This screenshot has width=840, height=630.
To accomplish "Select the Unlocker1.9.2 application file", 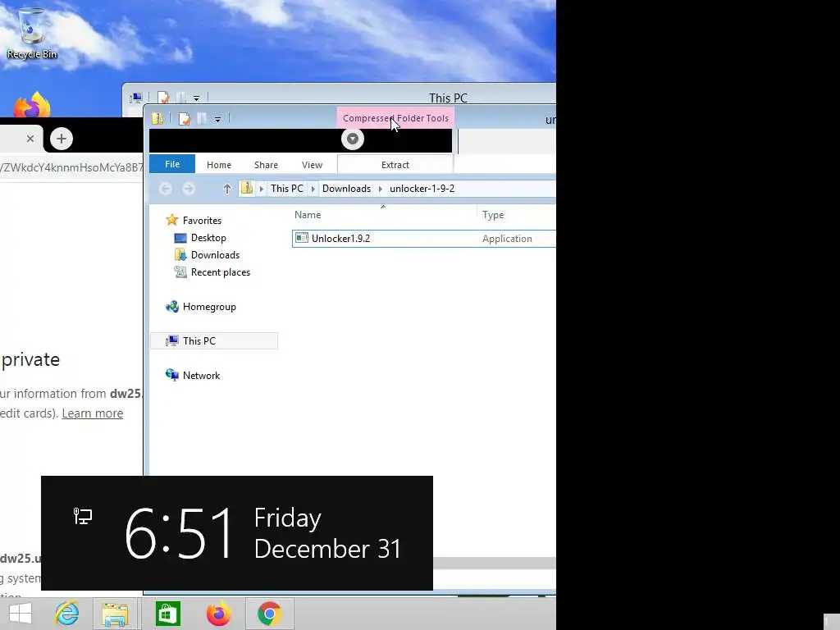I will pos(424,239).
